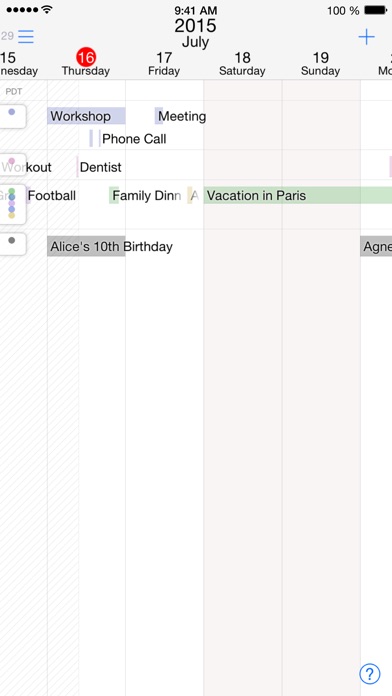Select 18 Saturday column header

242,64
